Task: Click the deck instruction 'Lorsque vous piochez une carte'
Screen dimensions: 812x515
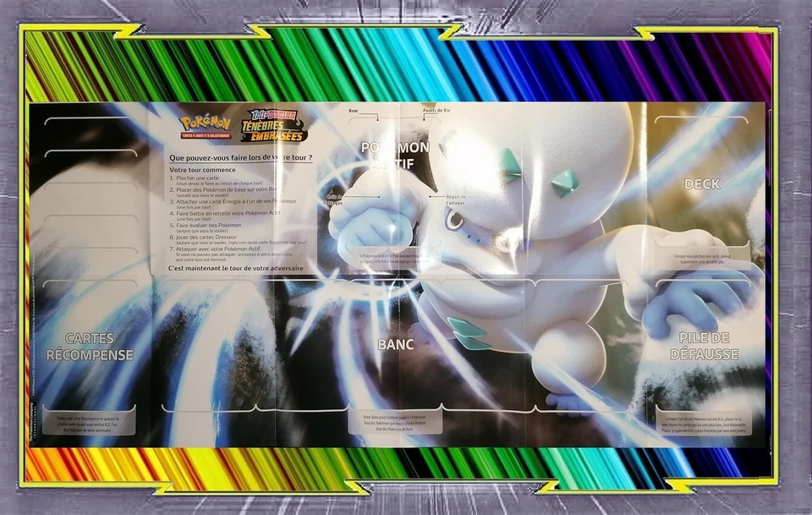Action: pos(702,259)
